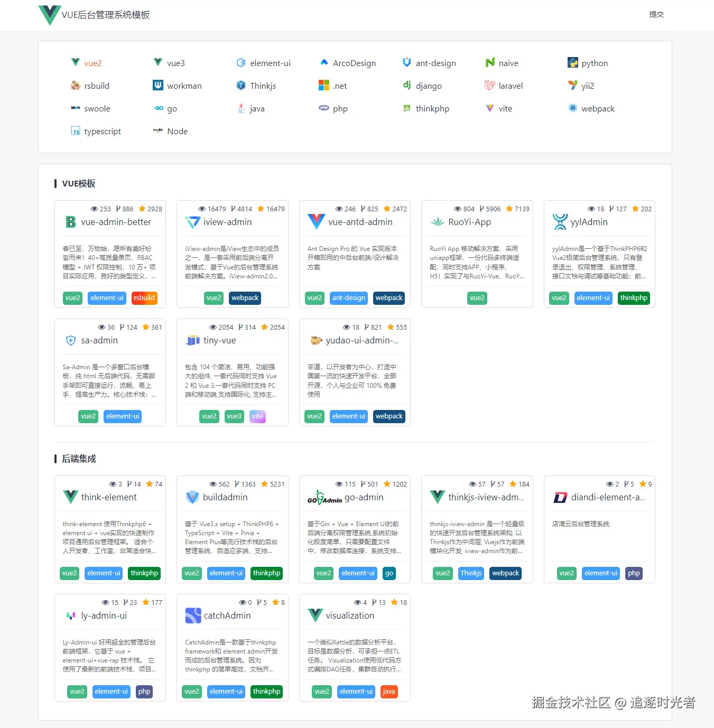The height and width of the screenshot is (728, 714).
Task: Click the think-element card title
Action: click(x=109, y=497)
